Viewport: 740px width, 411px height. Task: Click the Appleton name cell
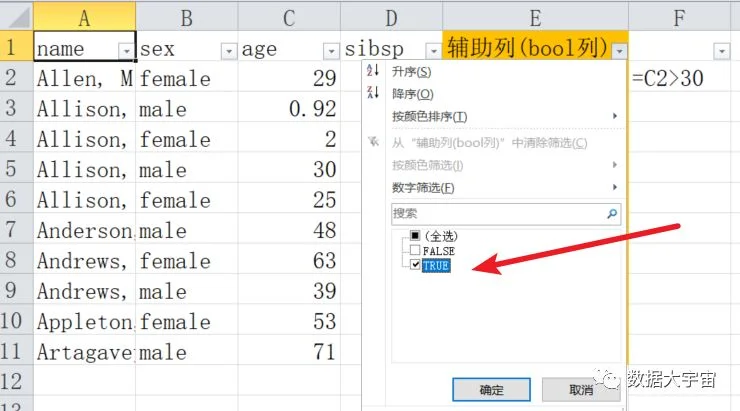point(84,321)
